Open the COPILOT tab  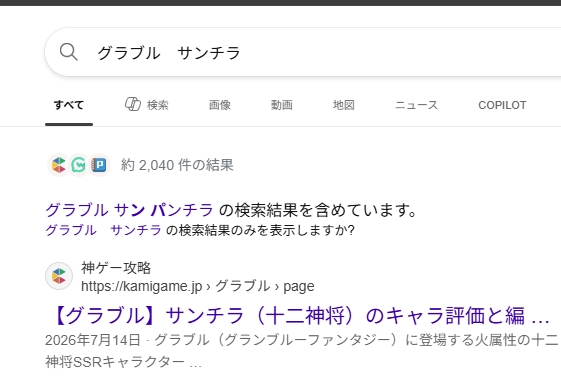click(502, 105)
